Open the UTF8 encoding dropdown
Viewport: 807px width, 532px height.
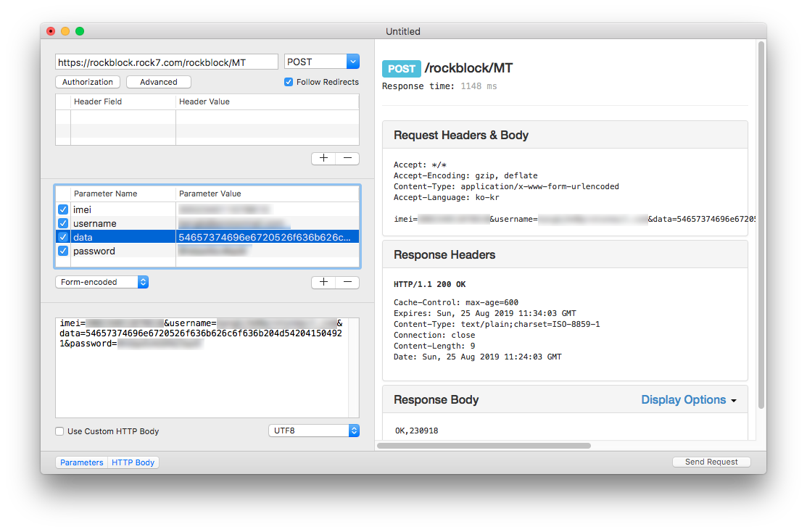[x=314, y=431]
